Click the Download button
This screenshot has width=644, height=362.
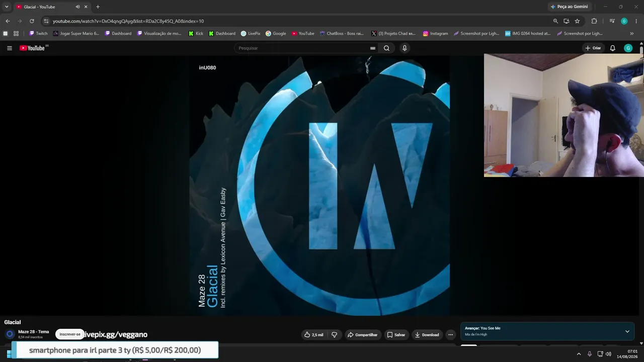tap(427, 335)
